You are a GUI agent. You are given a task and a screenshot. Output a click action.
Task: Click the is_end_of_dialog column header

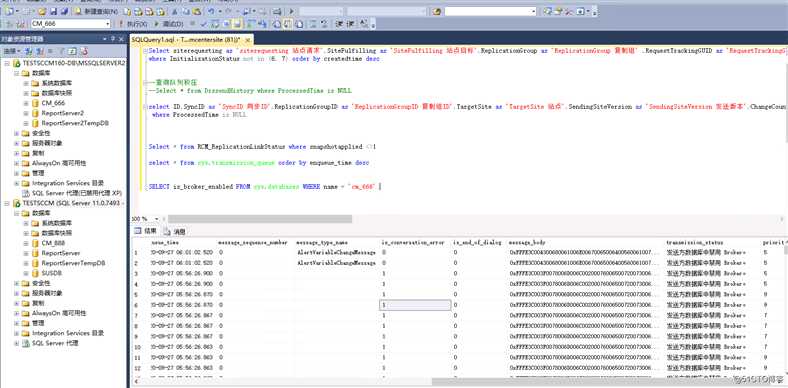pos(477,242)
